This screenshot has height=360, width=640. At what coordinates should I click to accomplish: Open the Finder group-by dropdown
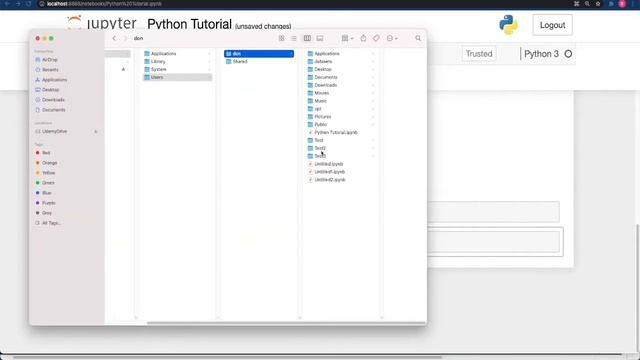point(347,38)
